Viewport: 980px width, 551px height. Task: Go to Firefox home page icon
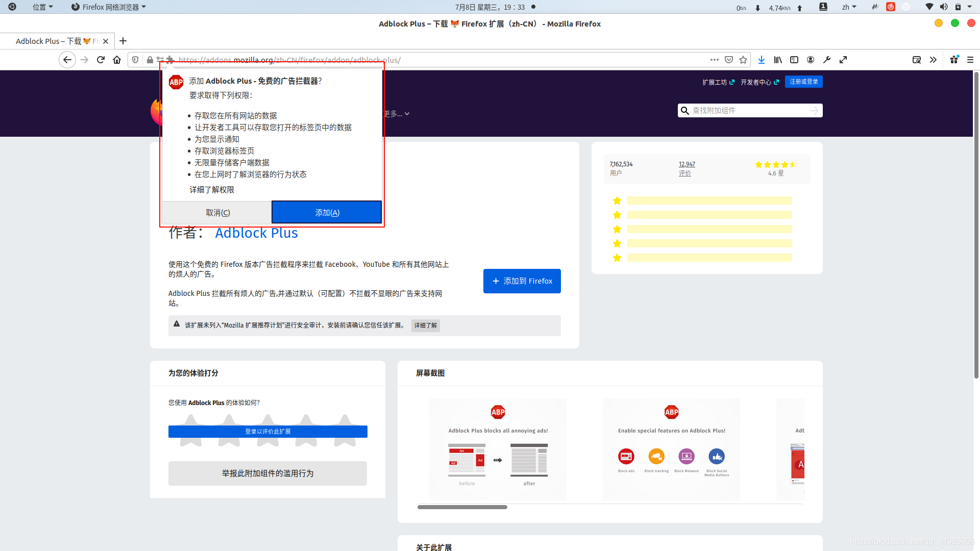click(117, 60)
